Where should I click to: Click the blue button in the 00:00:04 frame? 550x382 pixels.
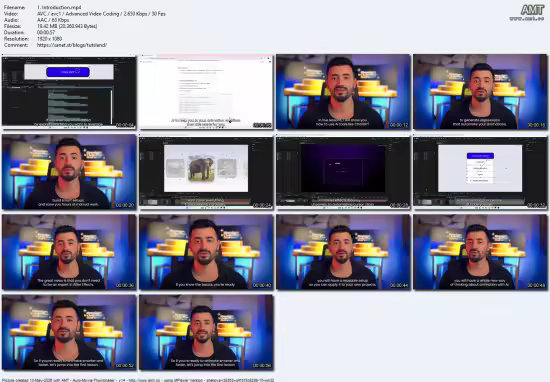68,72
